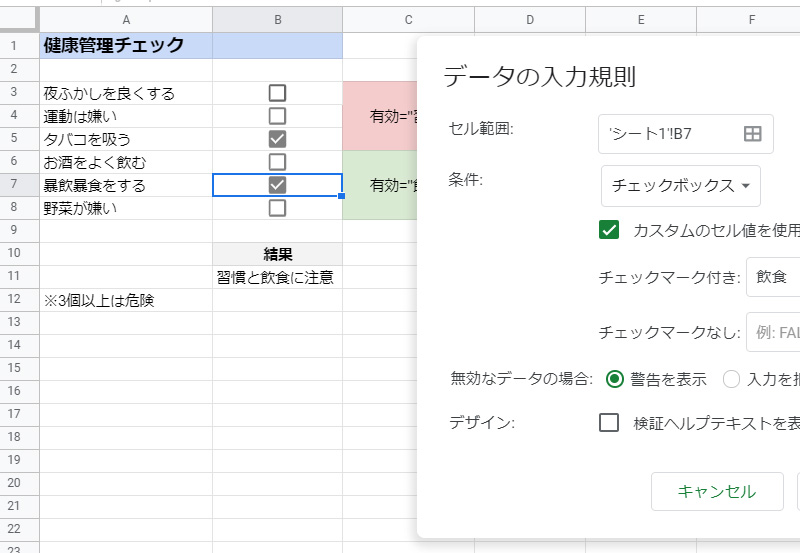
Task: Enable the 検証ヘルプテキスト checkbox
Action: (609, 422)
